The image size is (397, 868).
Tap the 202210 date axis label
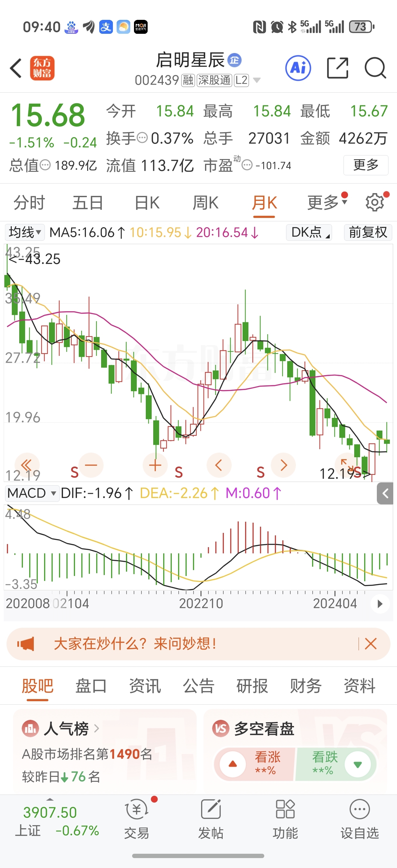click(x=201, y=604)
